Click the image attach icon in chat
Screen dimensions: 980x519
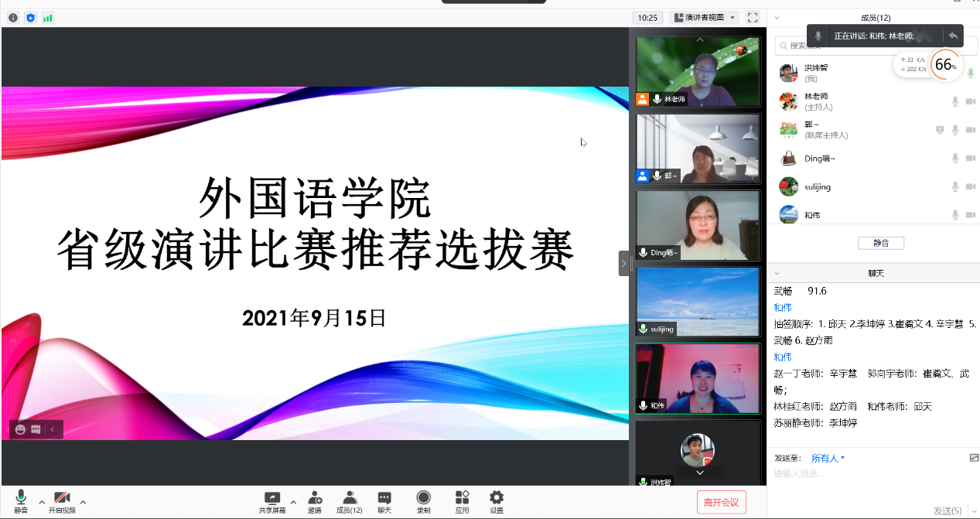(974, 458)
